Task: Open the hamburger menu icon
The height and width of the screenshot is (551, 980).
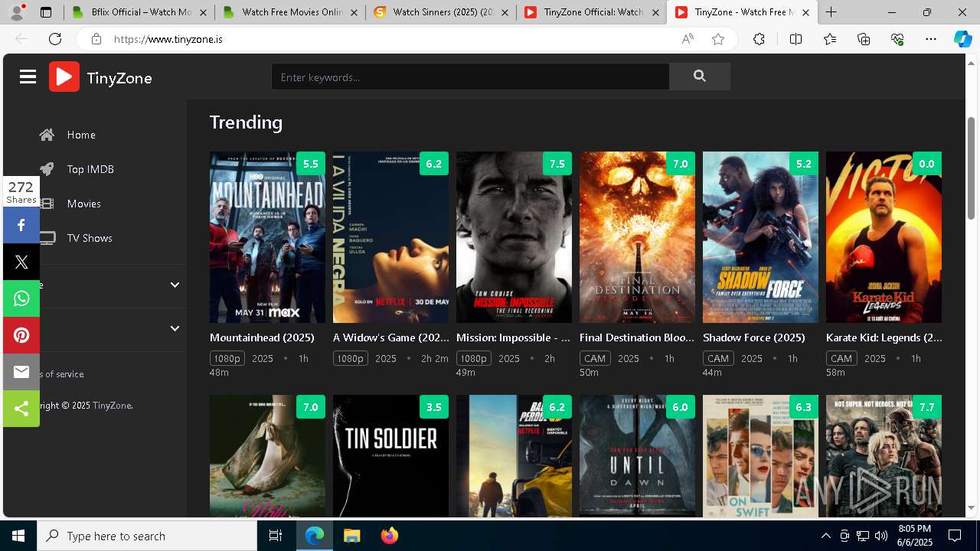Action: (28, 77)
